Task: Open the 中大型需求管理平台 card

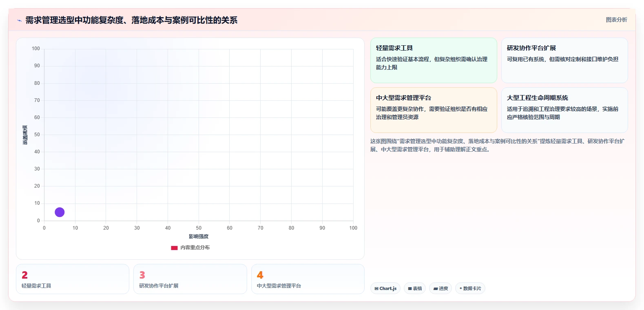Action: coord(434,110)
